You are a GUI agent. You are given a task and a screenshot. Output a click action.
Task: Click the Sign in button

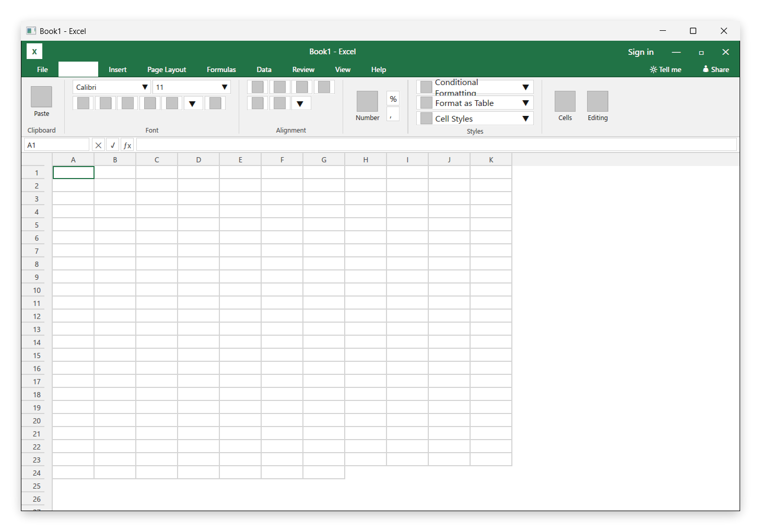coord(641,52)
